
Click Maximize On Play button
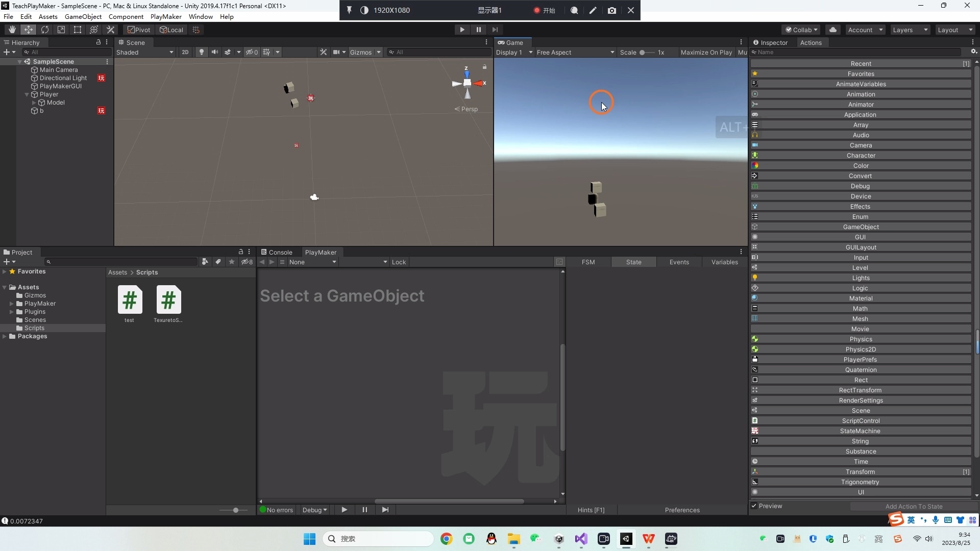706,52
